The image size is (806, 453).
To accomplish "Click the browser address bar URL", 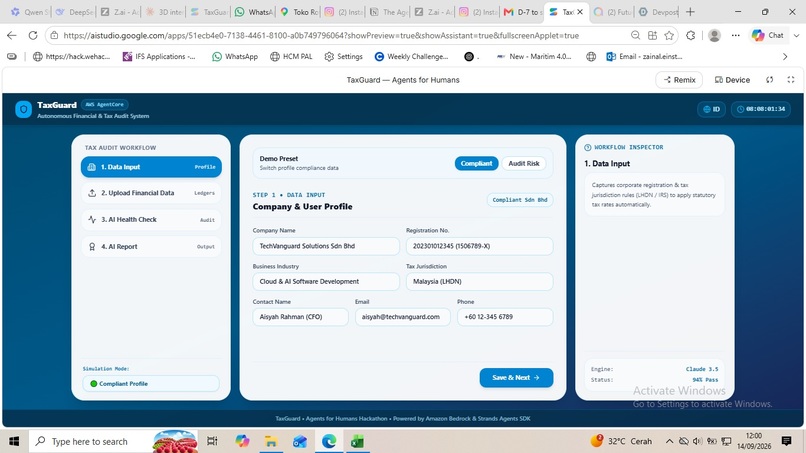I will click(321, 35).
